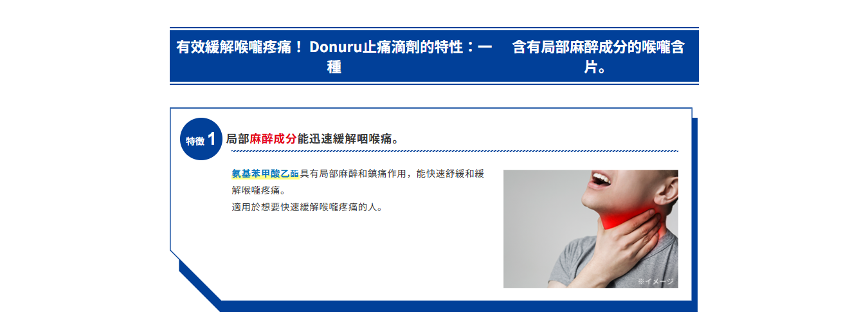868x332 pixels.
Task: Click the ※イメージ caption on photo
Action: tap(656, 281)
